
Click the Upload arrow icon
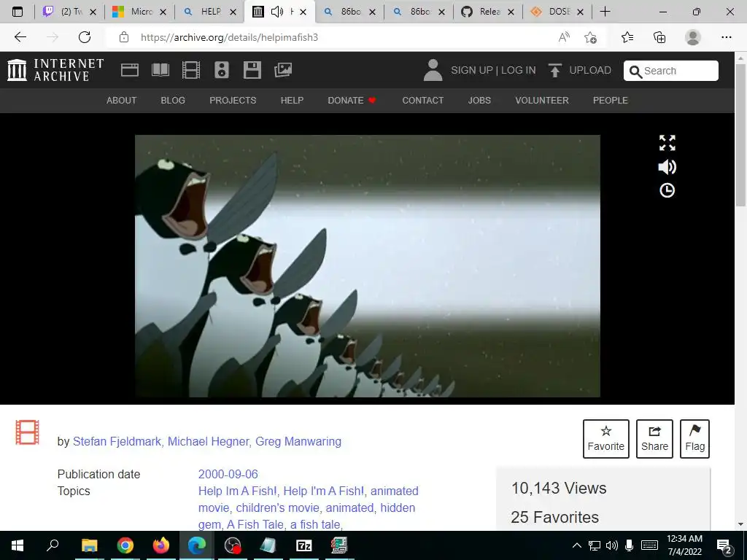point(554,70)
